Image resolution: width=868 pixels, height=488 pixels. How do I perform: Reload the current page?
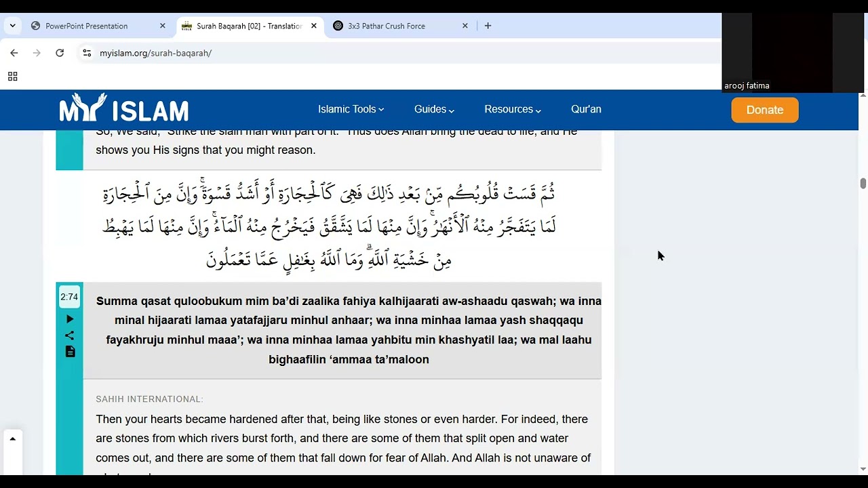[60, 53]
